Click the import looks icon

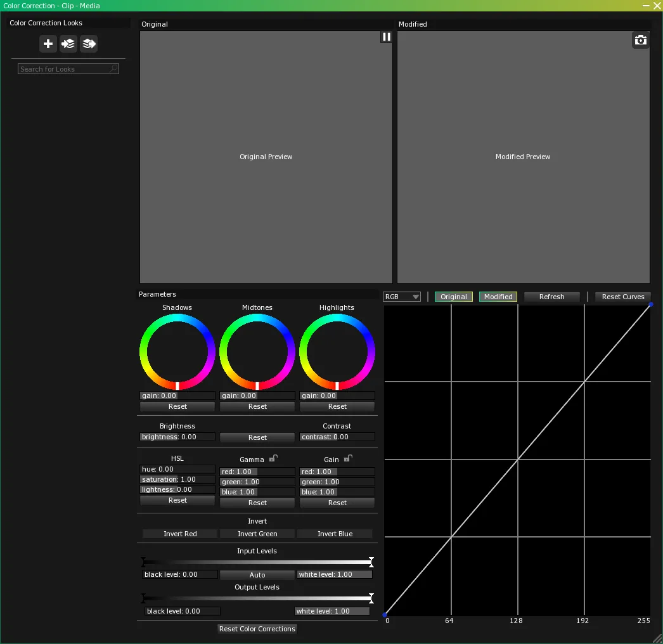pos(68,44)
